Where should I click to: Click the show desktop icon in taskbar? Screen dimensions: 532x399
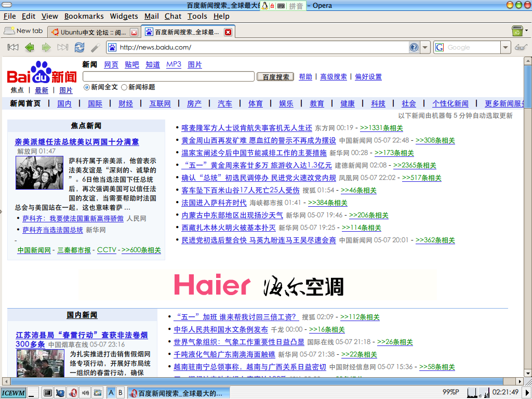33,393
